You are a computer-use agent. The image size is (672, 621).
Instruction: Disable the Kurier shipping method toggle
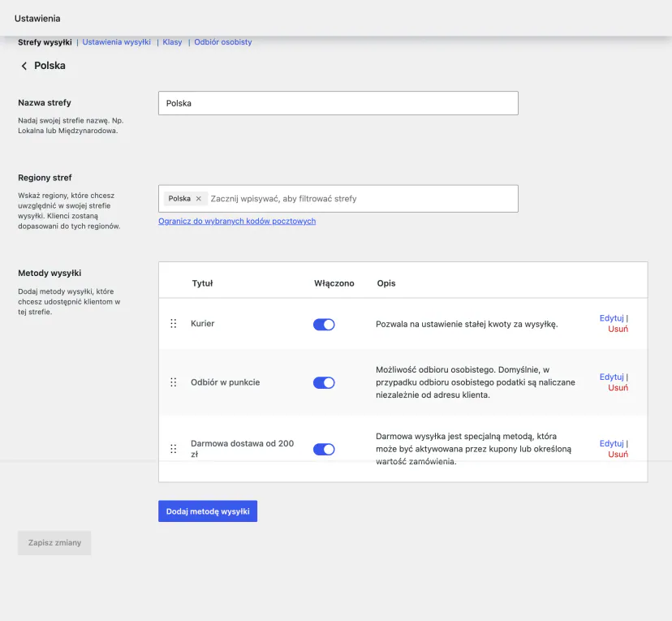pyautogui.click(x=324, y=325)
